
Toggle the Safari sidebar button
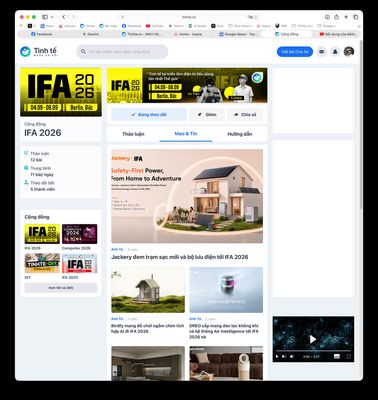coord(45,17)
